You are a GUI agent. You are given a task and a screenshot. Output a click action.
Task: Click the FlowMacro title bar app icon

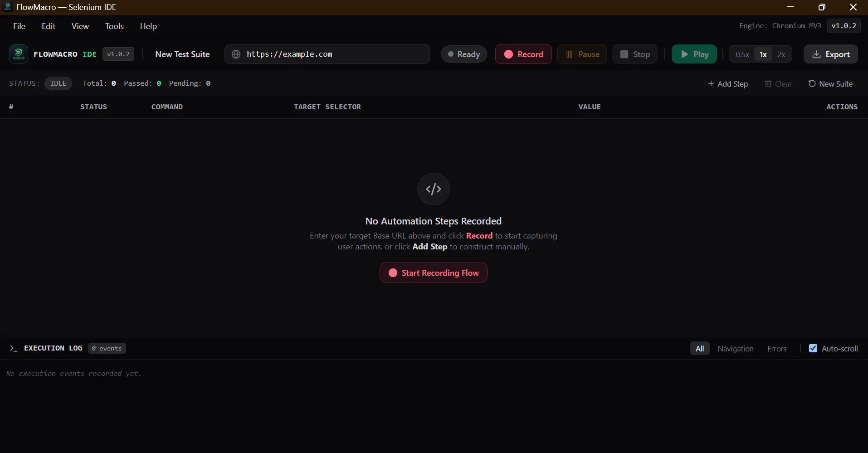tap(8, 7)
